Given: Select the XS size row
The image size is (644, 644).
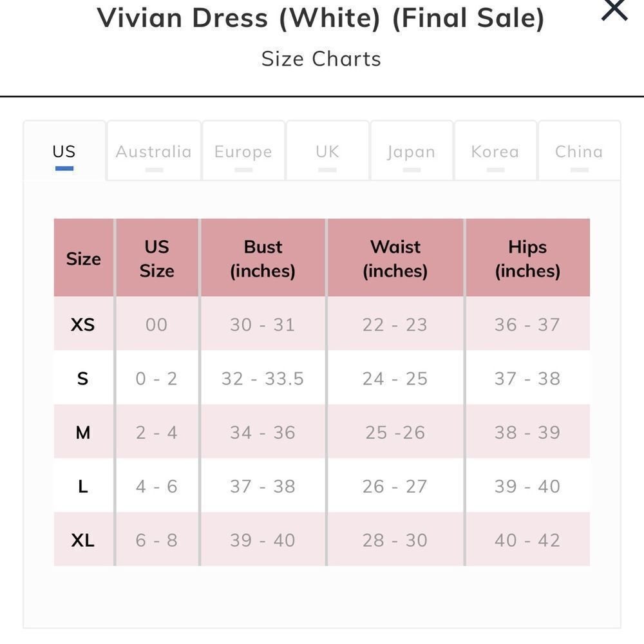Looking at the screenshot, I should (x=83, y=325).
